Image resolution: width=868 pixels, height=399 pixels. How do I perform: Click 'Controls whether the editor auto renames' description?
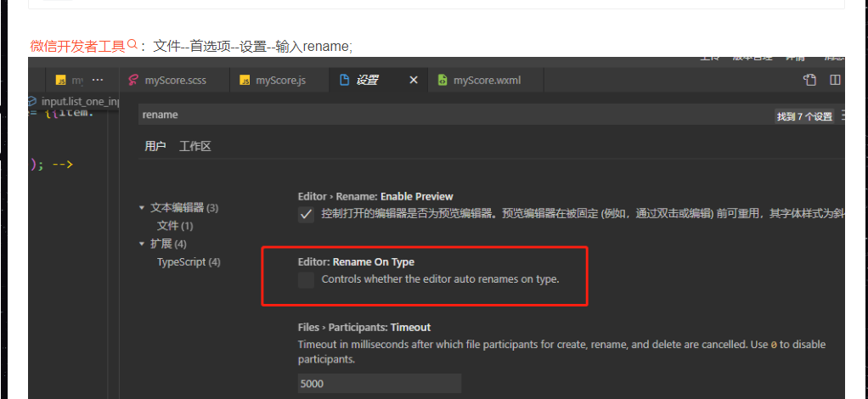[441, 279]
